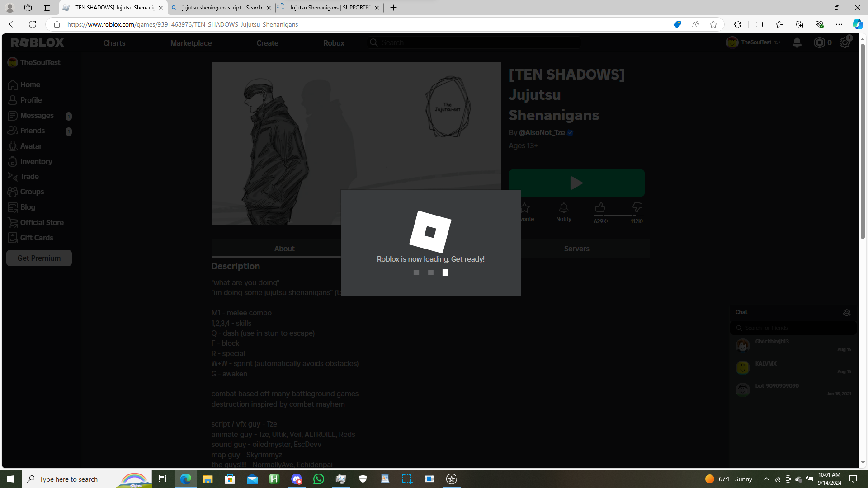The width and height of the screenshot is (868, 488).
Task: Click the thumbs down dislike icon
Action: click(637, 208)
